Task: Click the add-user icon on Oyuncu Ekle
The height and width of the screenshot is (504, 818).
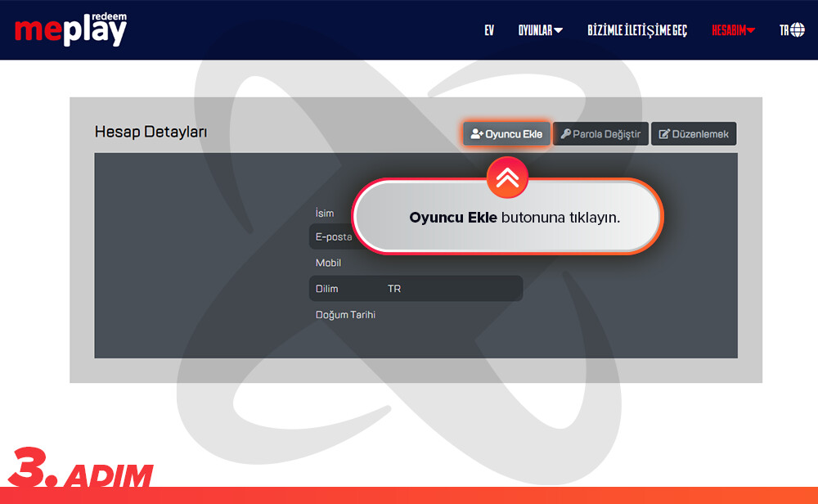Action: pos(477,134)
